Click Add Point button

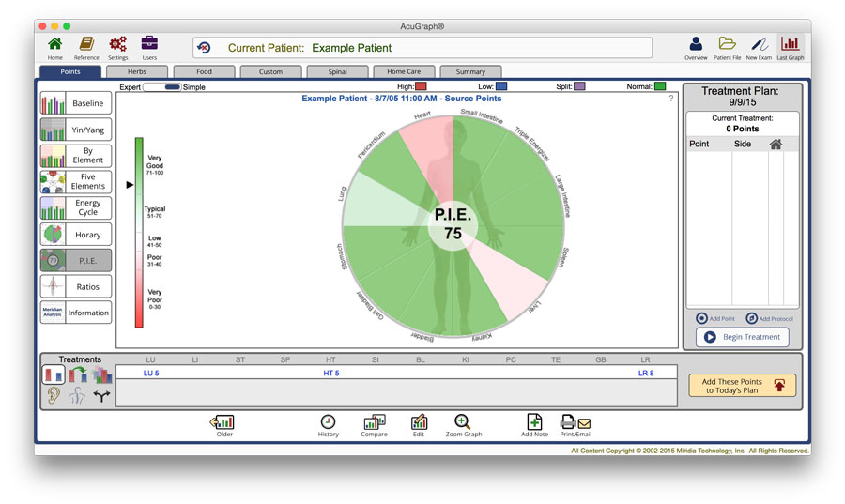click(x=715, y=318)
